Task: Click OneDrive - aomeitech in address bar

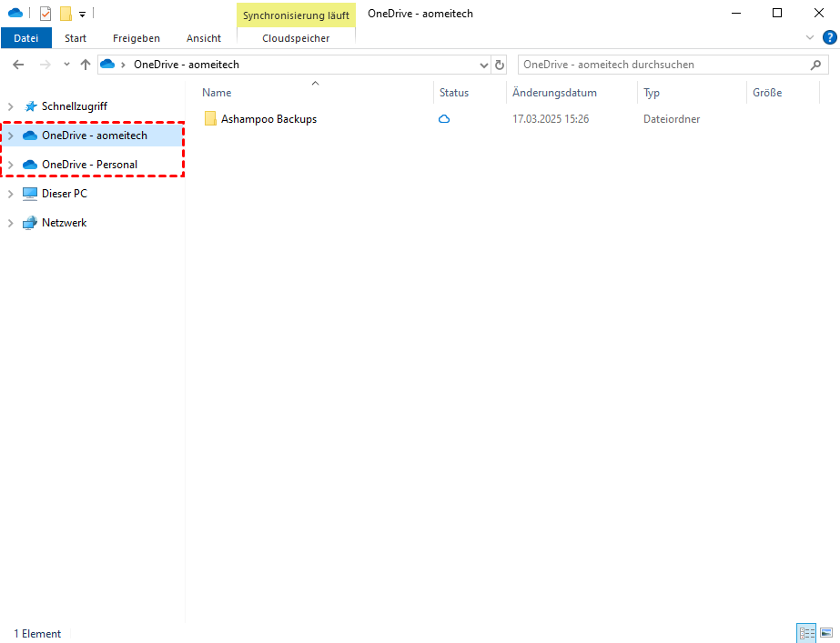Action: (x=187, y=65)
